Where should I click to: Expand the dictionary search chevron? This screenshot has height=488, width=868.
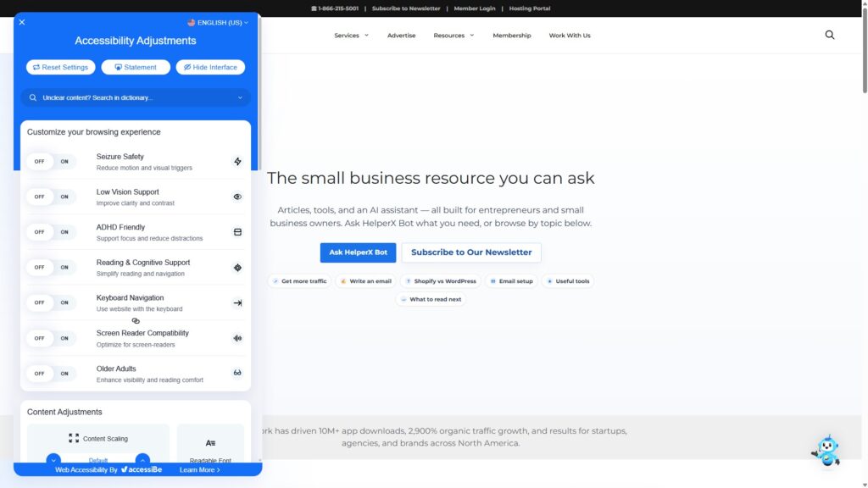pyautogui.click(x=240, y=98)
